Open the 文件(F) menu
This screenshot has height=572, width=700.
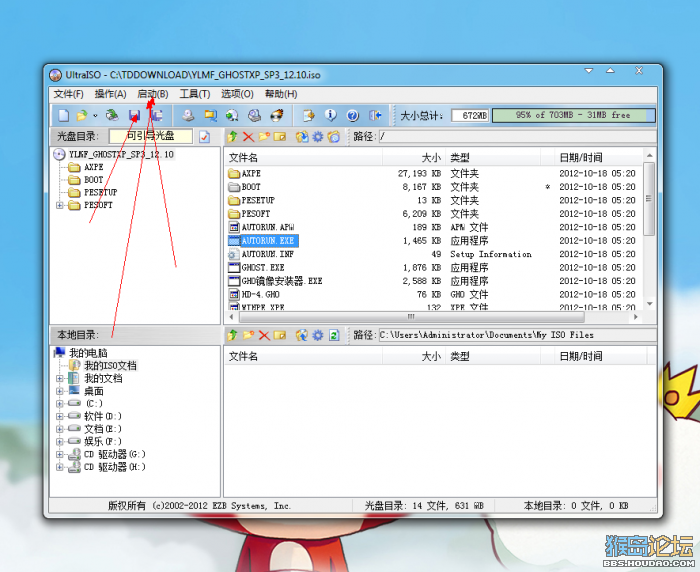pos(68,94)
